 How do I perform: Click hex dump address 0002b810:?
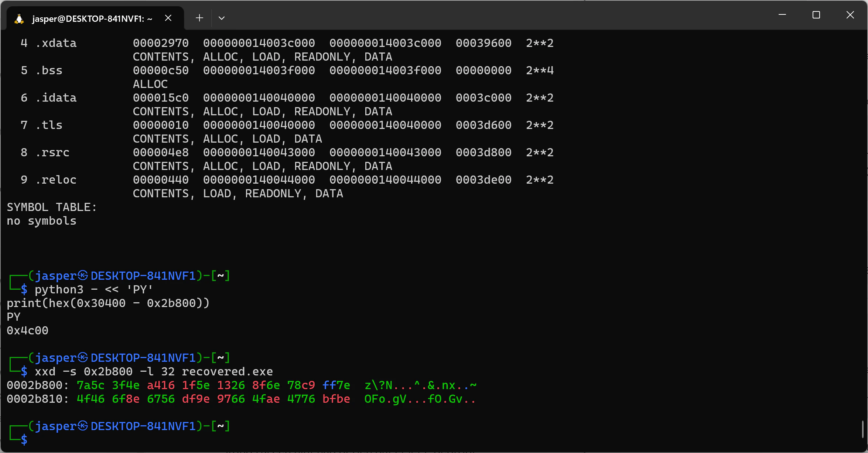click(x=38, y=399)
